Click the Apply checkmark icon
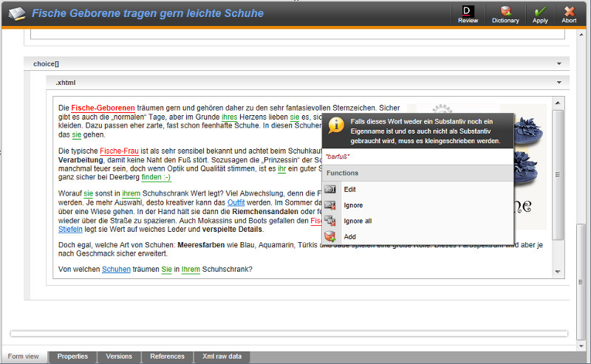This screenshot has height=364, width=591. pos(540,11)
